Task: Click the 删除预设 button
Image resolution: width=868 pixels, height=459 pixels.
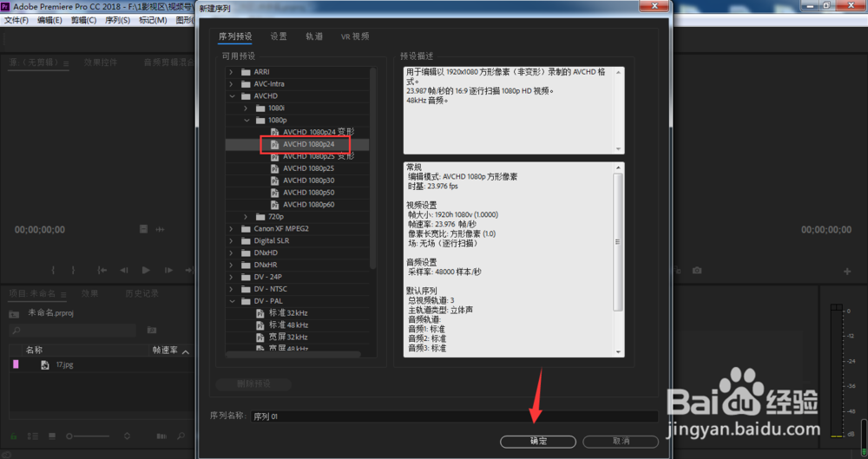Action: tap(253, 384)
